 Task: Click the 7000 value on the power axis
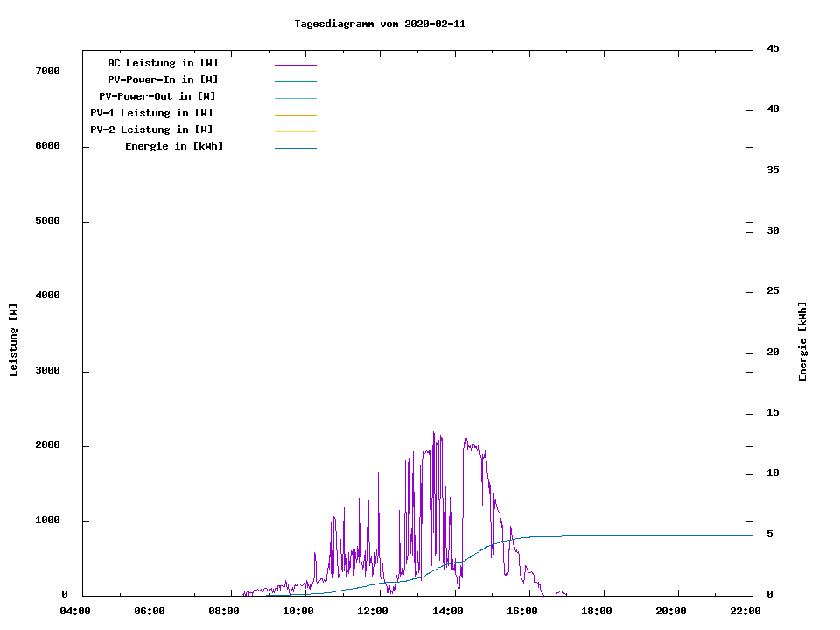47,71
